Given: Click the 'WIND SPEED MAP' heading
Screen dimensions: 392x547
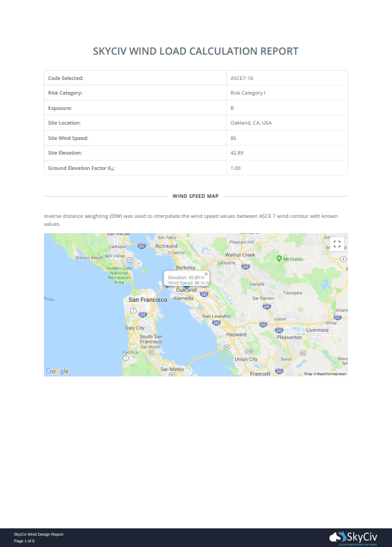Looking at the screenshot, I should pos(196,196).
